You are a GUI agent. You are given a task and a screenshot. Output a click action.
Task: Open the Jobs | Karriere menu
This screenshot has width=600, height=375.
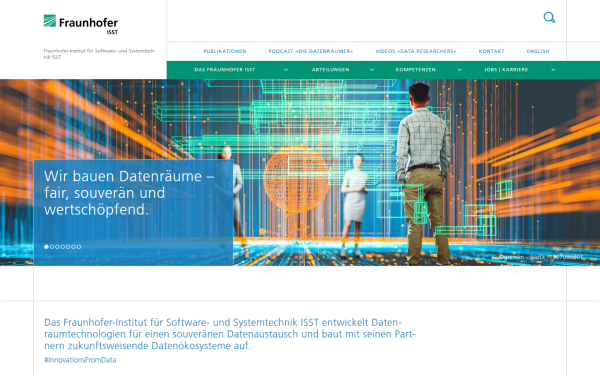pyautogui.click(x=506, y=70)
